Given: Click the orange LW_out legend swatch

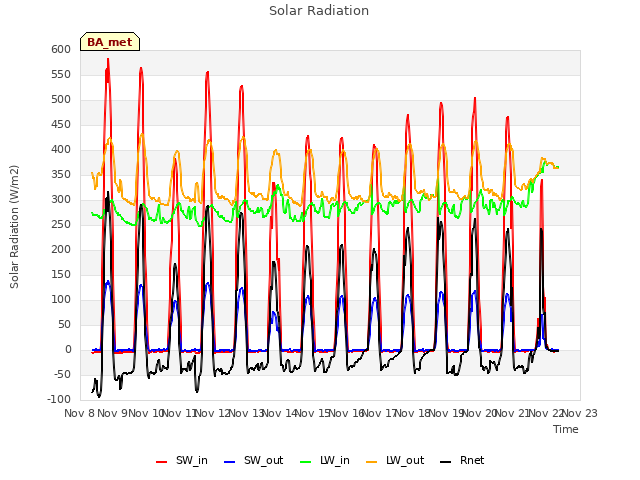Looking at the screenshot, I should (x=372, y=462).
